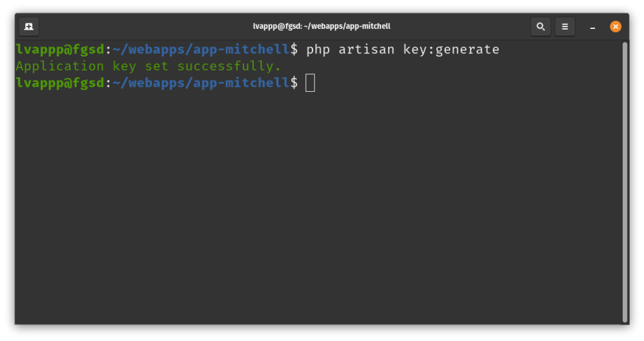Click the blue path in the first prompt line

click(x=201, y=50)
